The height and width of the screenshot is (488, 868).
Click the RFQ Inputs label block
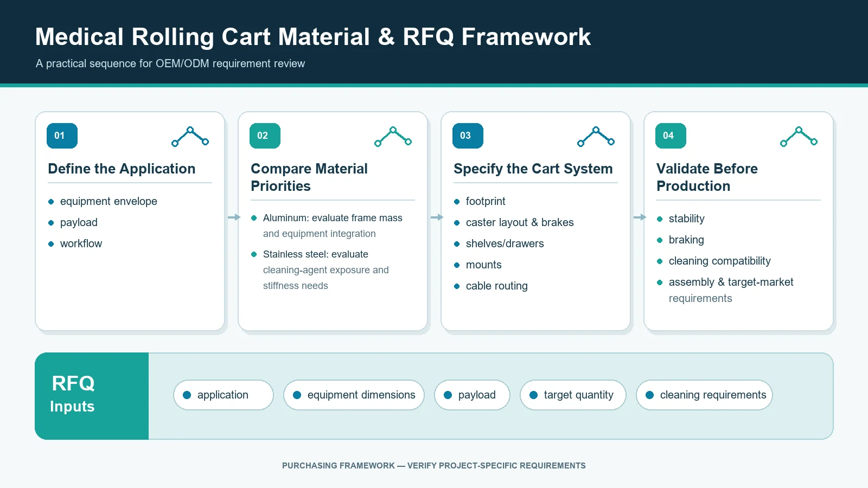92,396
